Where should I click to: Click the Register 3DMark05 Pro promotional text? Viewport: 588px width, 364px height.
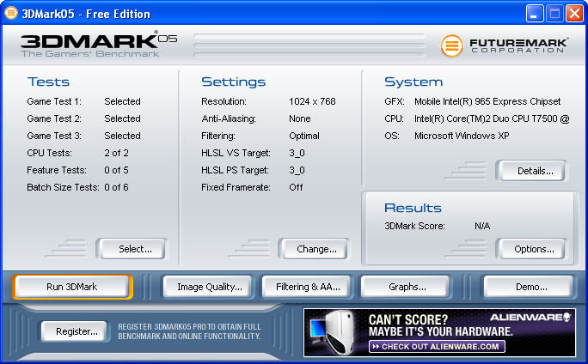[189, 331]
